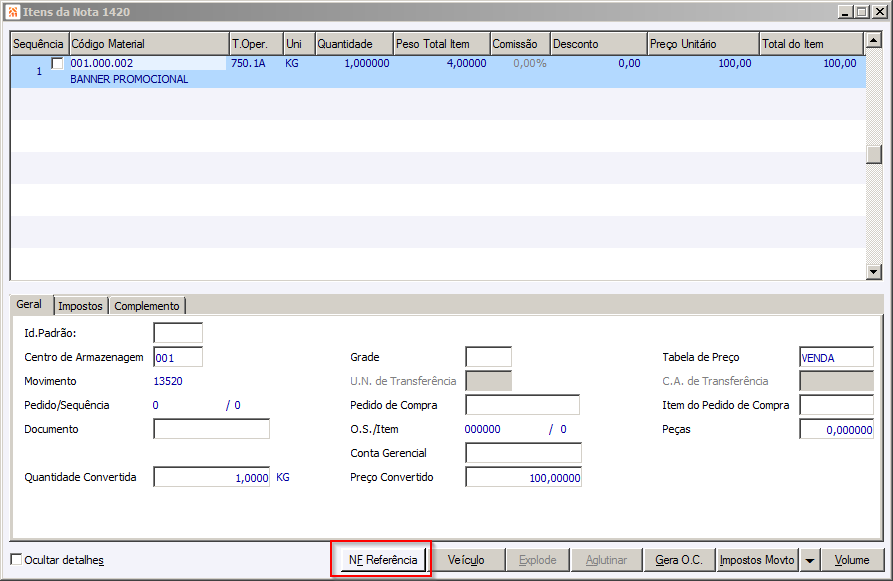893x581 pixels.
Task: Click the Documento input field
Action: point(211,429)
